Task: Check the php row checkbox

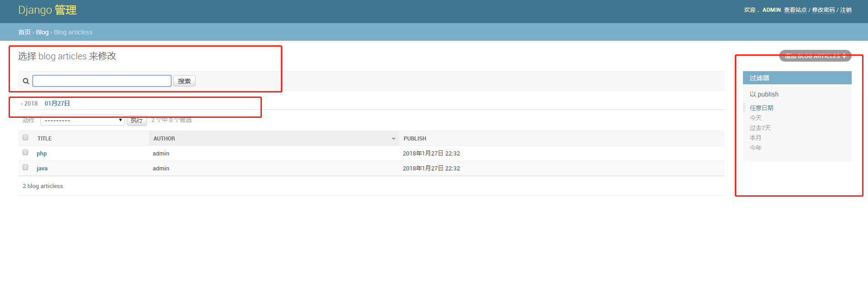Action: point(25,153)
